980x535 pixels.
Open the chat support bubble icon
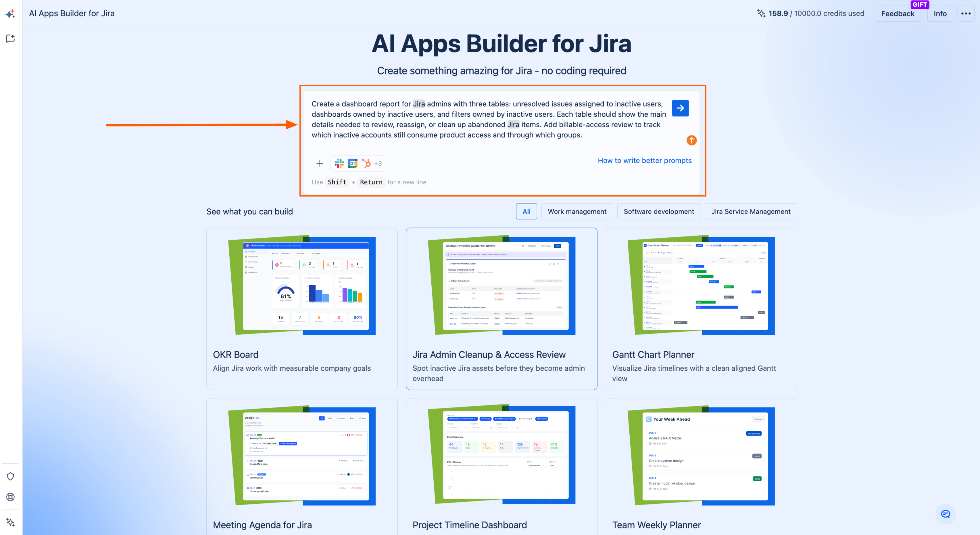[946, 514]
